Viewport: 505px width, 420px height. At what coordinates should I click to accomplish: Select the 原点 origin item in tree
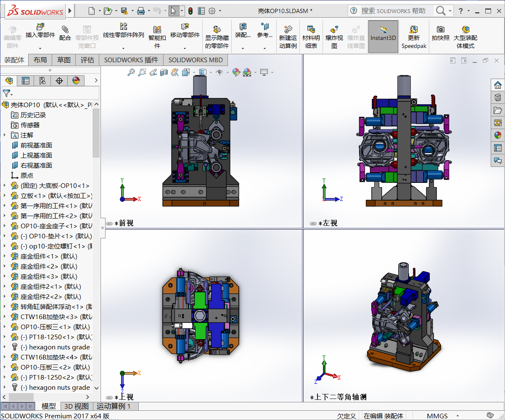pyautogui.click(x=27, y=175)
